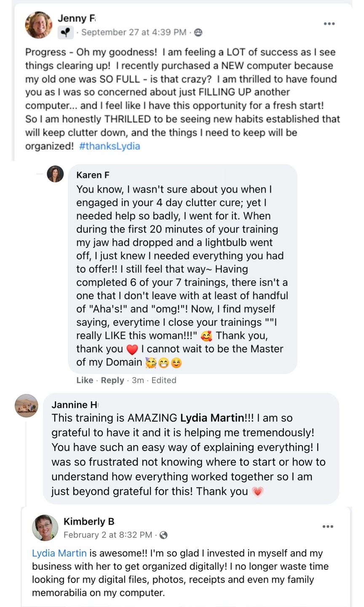Click Karen's profile photo avatar
The width and height of the screenshot is (364, 607).
click(x=55, y=174)
